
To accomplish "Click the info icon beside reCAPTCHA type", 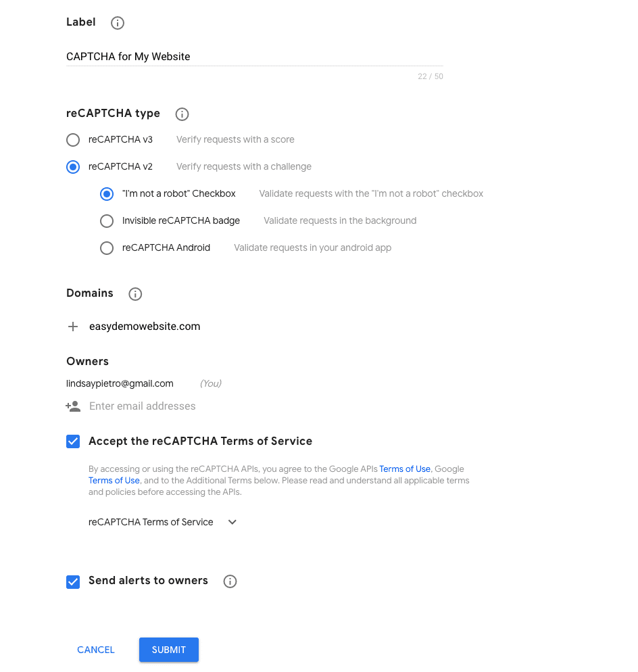I will tap(182, 114).
